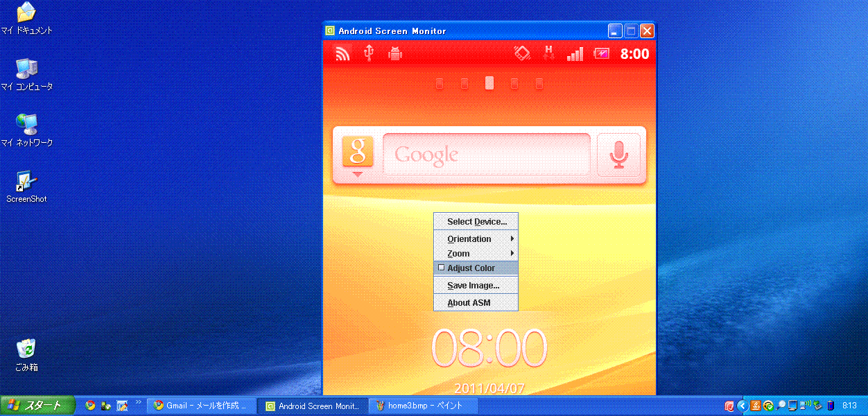Click the 2011/04/07 date text
This screenshot has height=416, width=868.
489,388
